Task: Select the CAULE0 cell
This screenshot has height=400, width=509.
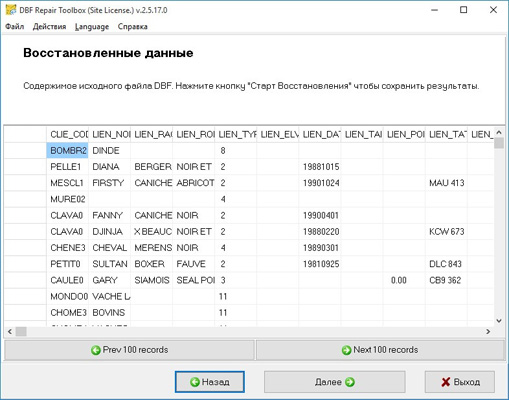Action: [67, 280]
